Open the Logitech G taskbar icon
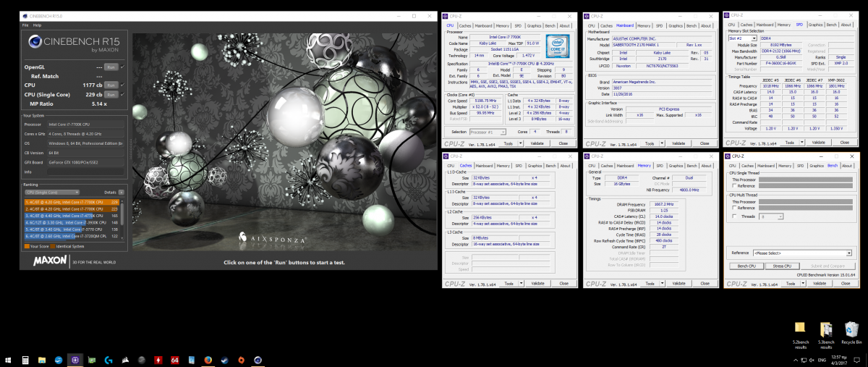Viewport: 868px width, 367px height. click(x=109, y=360)
